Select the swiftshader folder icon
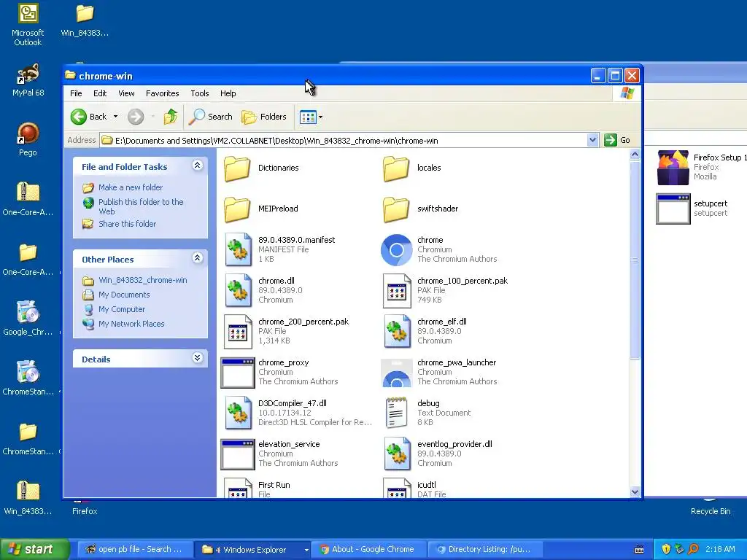Image resolution: width=747 pixels, height=560 pixels. (396, 209)
